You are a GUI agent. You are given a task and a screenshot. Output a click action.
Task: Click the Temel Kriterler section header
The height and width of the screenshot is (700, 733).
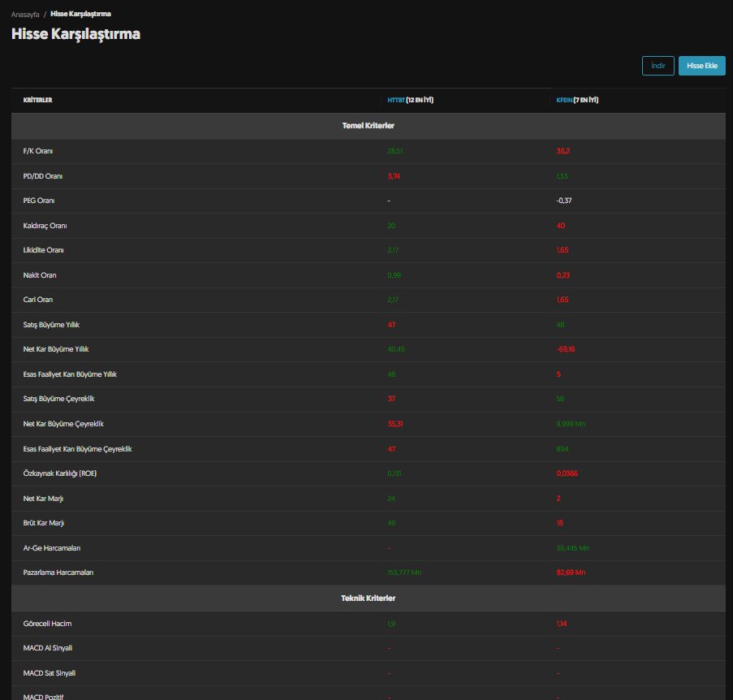[369, 126]
